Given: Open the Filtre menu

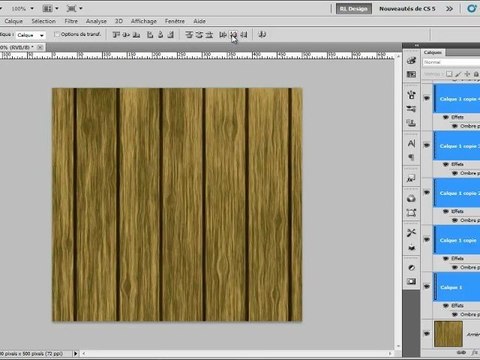Looking at the screenshot, I should point(71,21).
